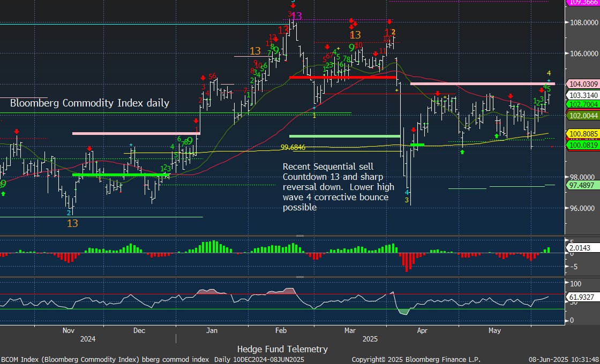Image resolution: width=600 pixels, height=364 pixels.
Task: Click the orange 13 countdown in March
Action: (356, 35)
